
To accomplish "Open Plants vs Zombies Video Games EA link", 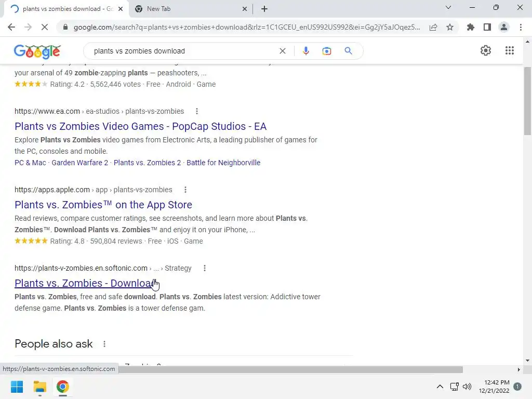I will pos(140,126).
